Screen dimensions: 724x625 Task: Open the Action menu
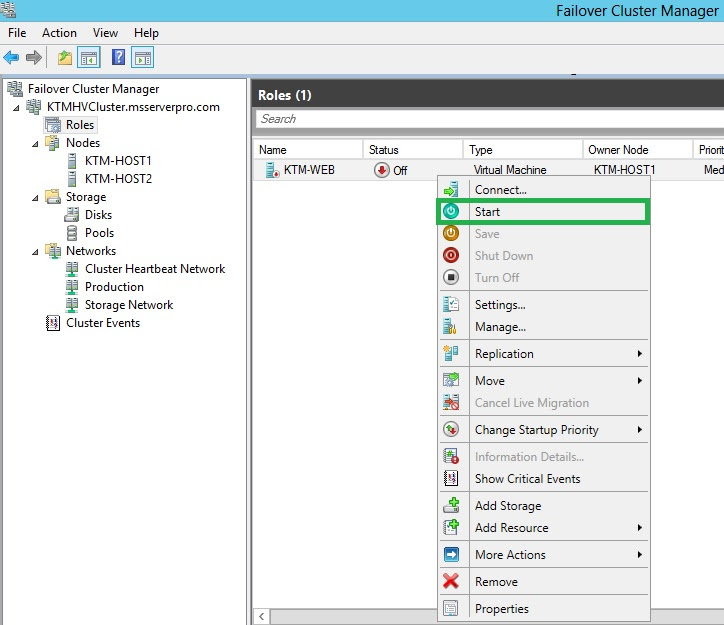59,33
